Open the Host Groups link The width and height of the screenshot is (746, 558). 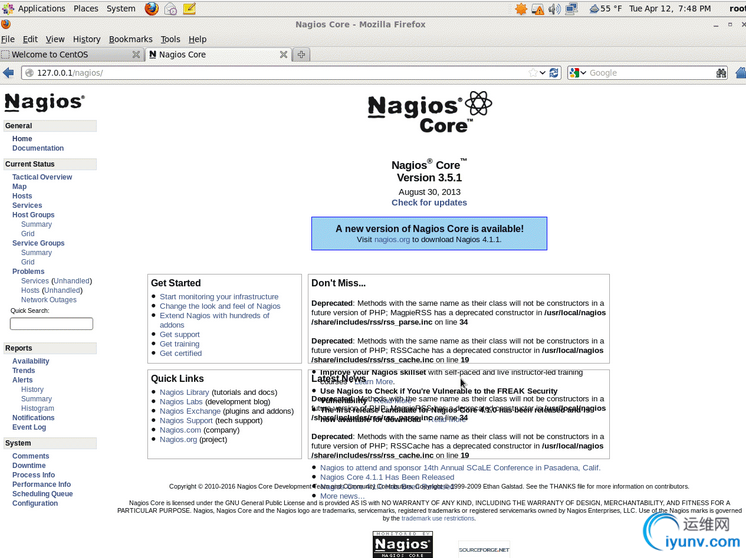[33, 215]
